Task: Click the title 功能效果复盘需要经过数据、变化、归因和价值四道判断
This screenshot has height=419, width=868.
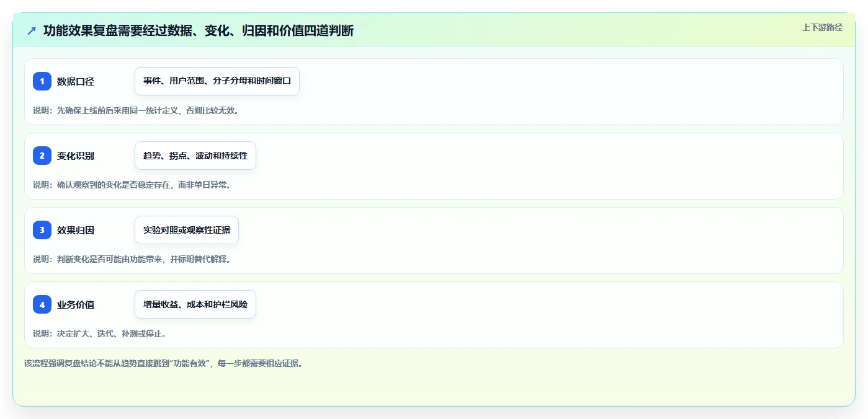Action: 199,30
